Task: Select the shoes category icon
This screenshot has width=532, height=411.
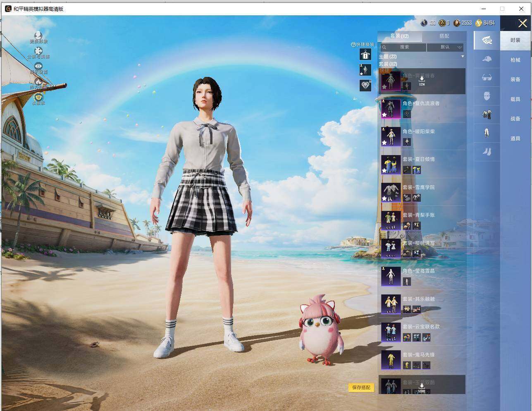Action: pyautogui.click(x=487, y=152)
